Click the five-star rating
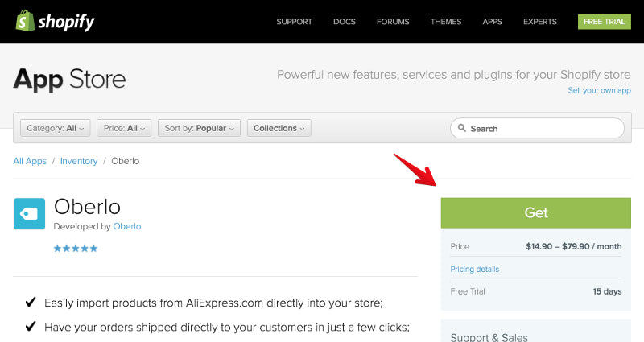This screenshot has width=644, height=342. 76,248
